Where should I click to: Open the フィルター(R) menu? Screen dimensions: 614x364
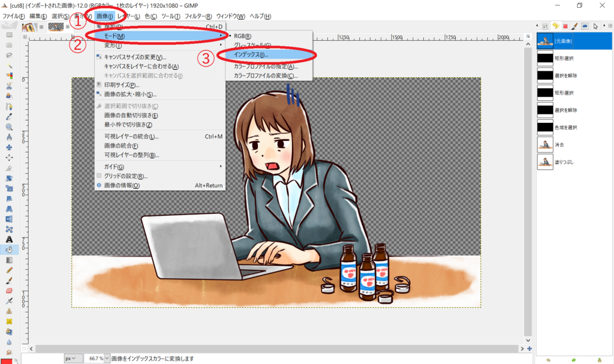[198, 16]
